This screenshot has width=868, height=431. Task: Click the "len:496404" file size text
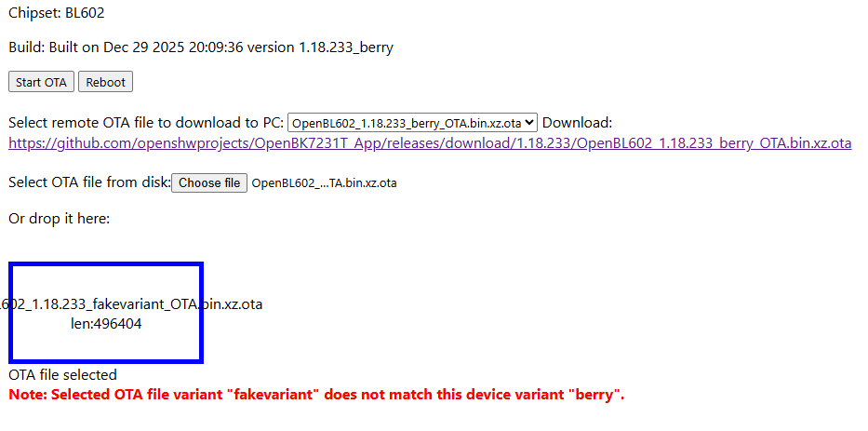[106, 324]
